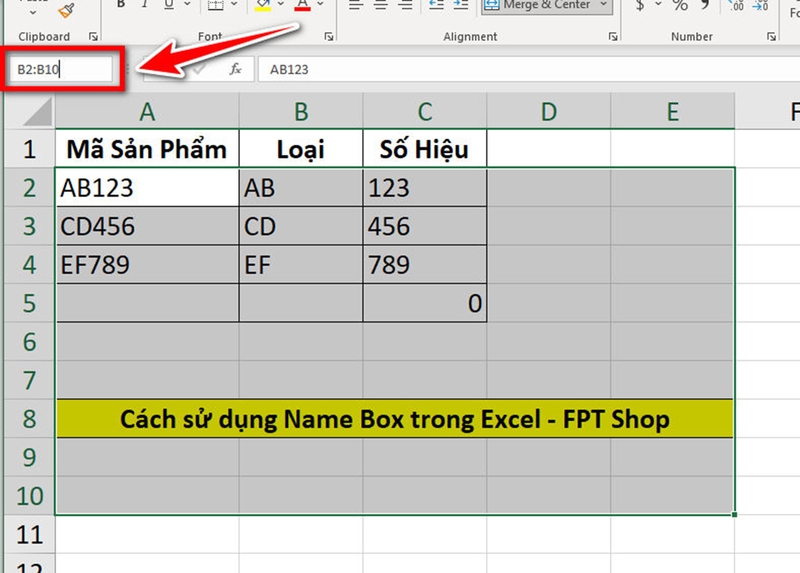The width and height of the screenshot is (800, 573).
Task: Toggle Bold formatting
Action: (x=121, y=5)
